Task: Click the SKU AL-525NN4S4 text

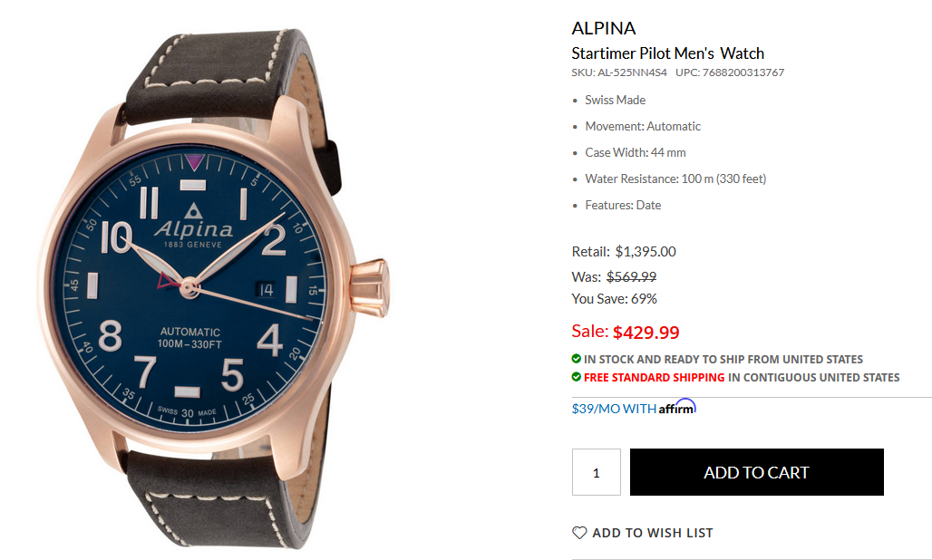Action: coord(619,72)
